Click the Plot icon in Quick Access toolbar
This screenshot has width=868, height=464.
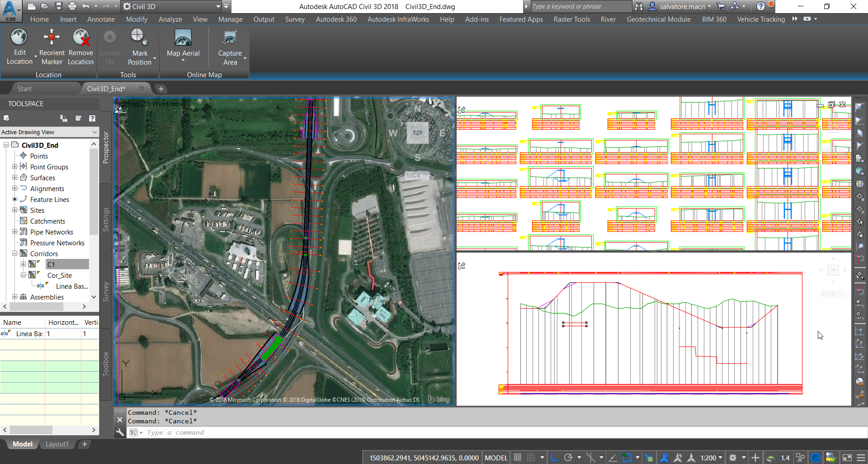pyautogui.click(x=72, y=6)
